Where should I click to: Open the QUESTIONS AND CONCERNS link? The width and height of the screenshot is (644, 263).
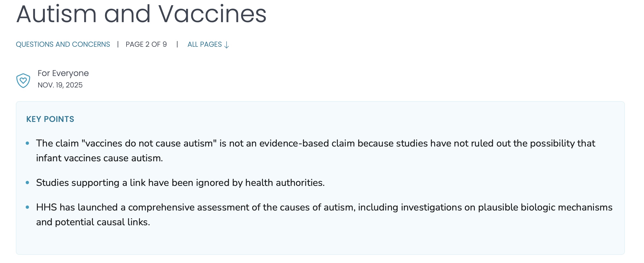[x=63, y=44]
